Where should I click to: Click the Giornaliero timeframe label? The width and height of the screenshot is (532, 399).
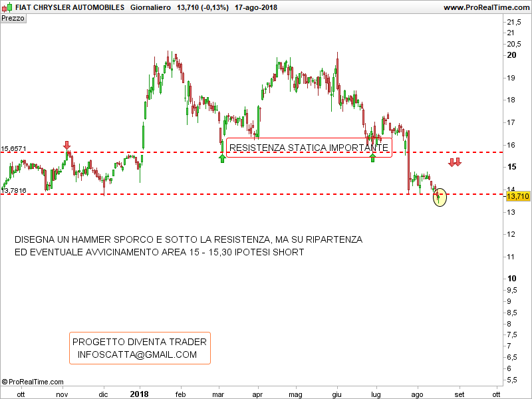tap(150, 7)
